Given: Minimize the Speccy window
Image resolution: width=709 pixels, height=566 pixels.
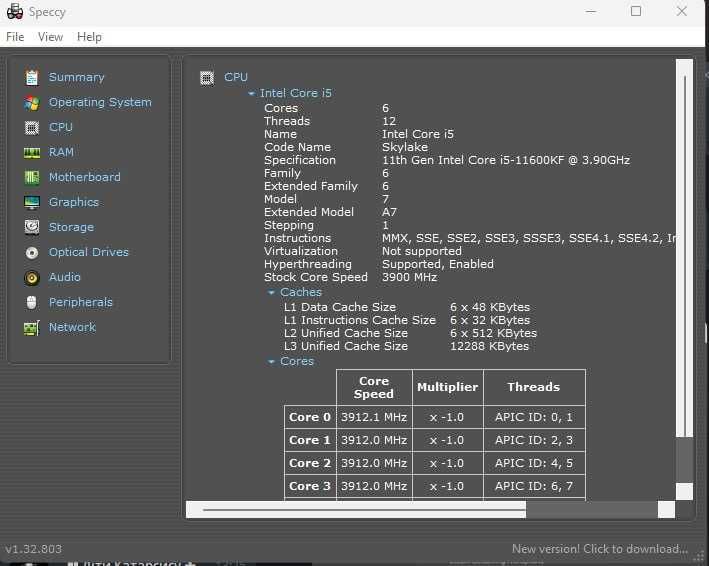Looking at the screenshot, I should [x=591, y=11].
